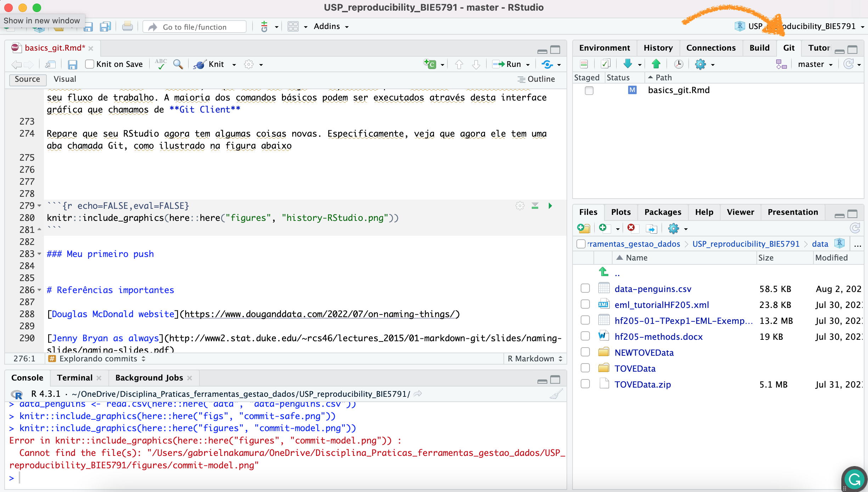Tick checkbox for eml_tutorialHF205.xml
This screenshot has height=492, width=868.
tap(585, 304)
